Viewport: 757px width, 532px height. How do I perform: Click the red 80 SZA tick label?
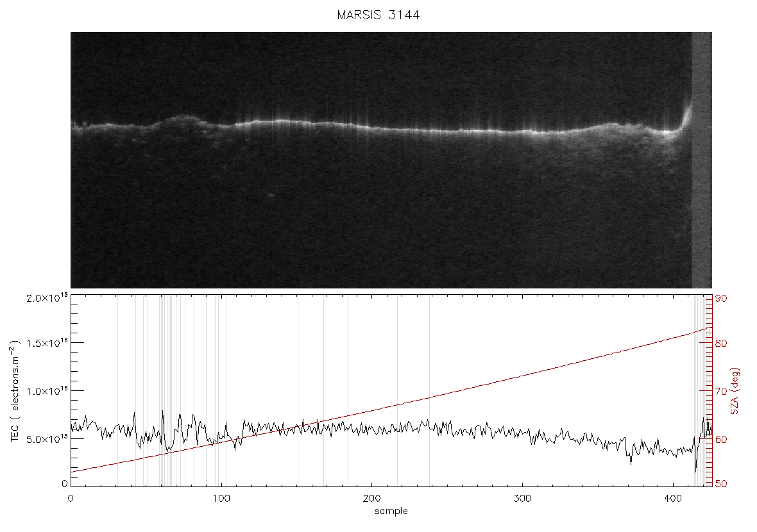[x=721, y=344]
